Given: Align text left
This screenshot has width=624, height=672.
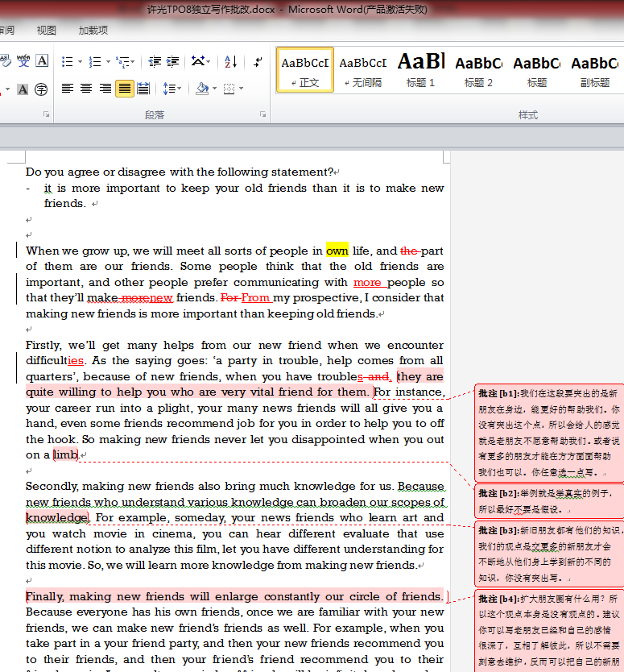Looking at the screenshot, I should [x=68, y=89].
